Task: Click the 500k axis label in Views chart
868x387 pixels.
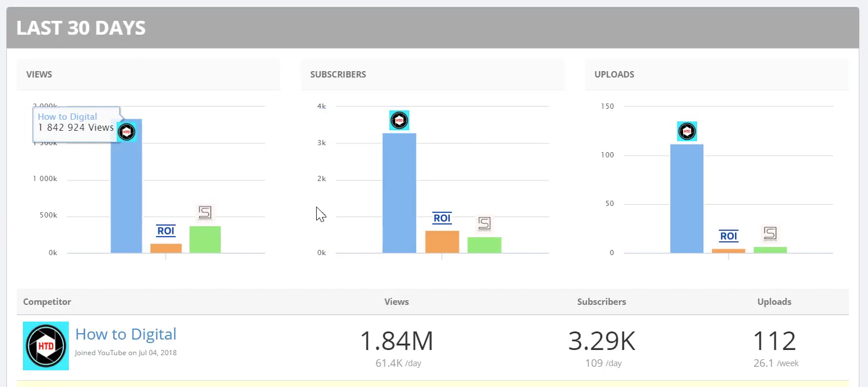Action: tap(48, 215)
